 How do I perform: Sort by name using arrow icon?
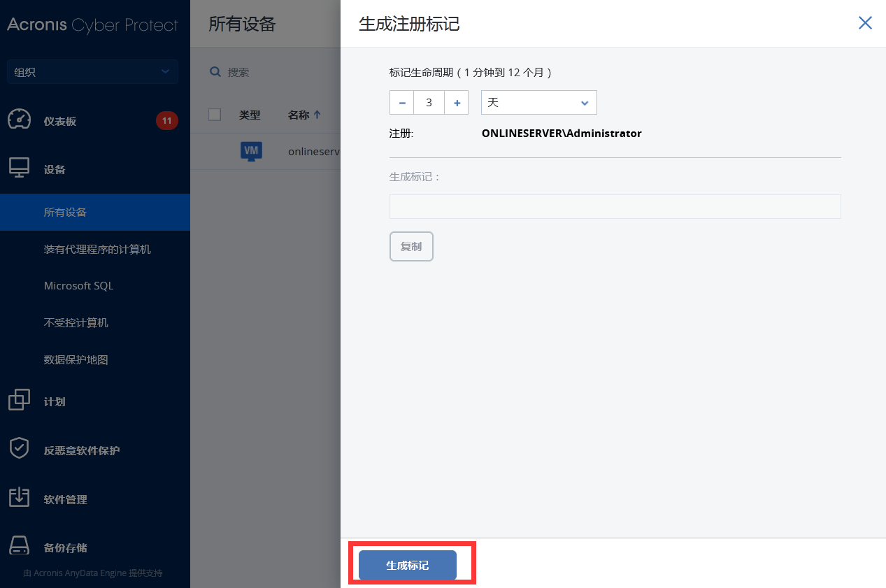coord(317,115)
